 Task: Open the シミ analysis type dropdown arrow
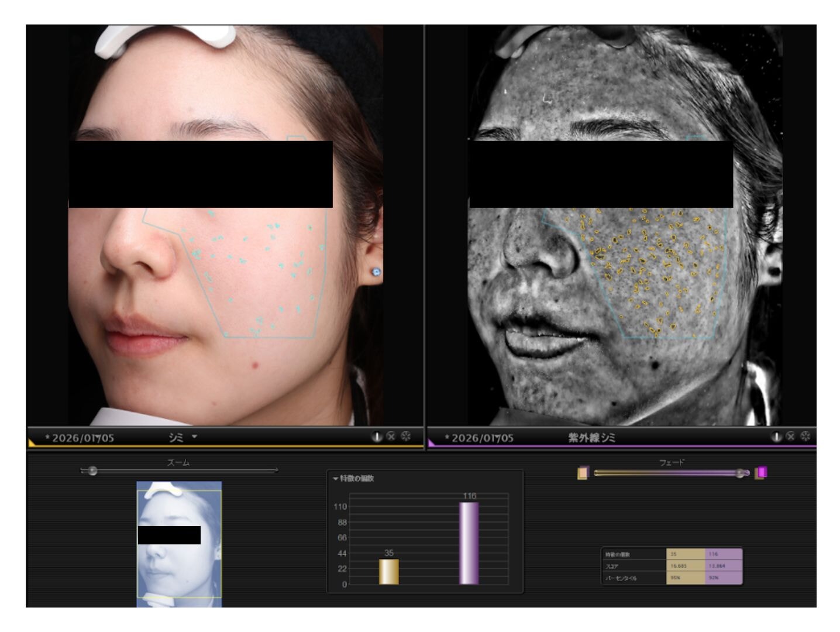tap(194, 437)
